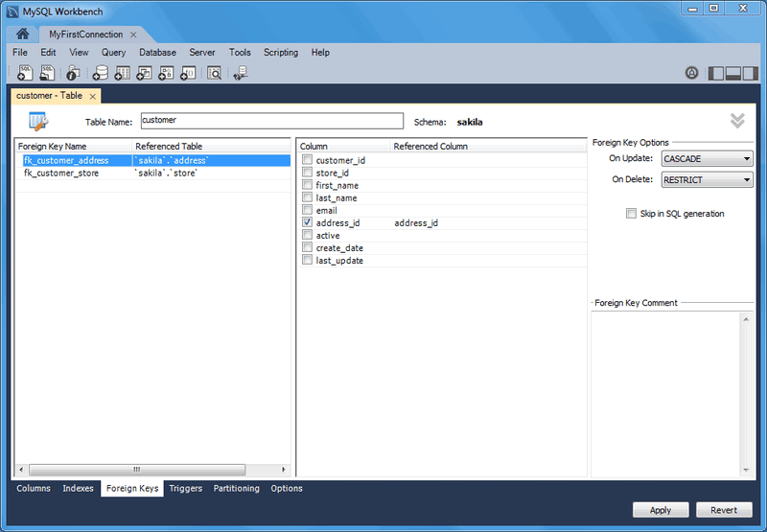
Task: Click the table editor wrench icon
Action: pyautogui.click(x=38, y=122)
